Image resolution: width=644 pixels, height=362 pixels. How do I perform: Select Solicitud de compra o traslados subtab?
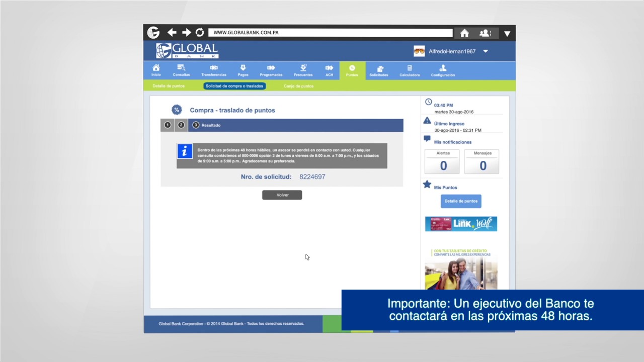click(x=234, y=86)
